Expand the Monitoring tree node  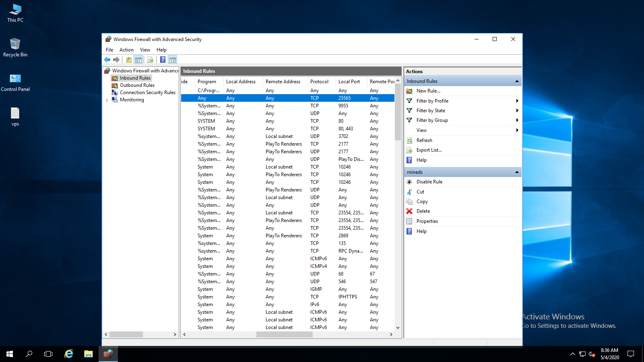[x=107, y=100]
